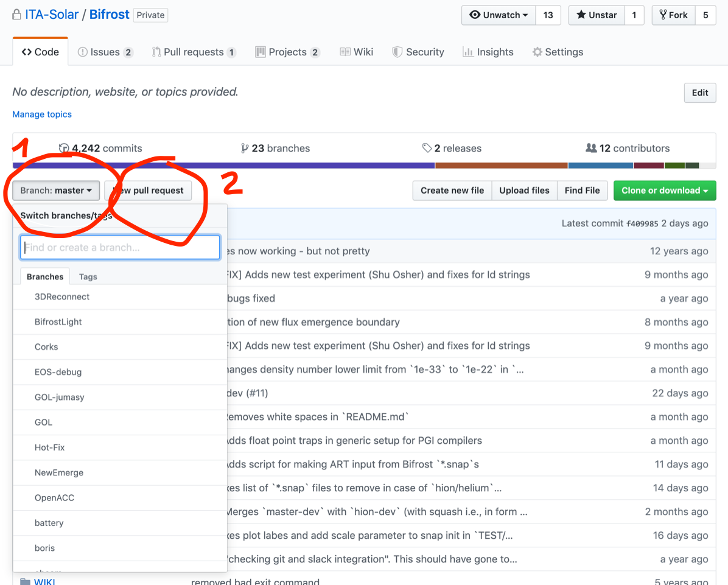
Task: Click the star icon on Unstar button
Action: tap(581, 15)
